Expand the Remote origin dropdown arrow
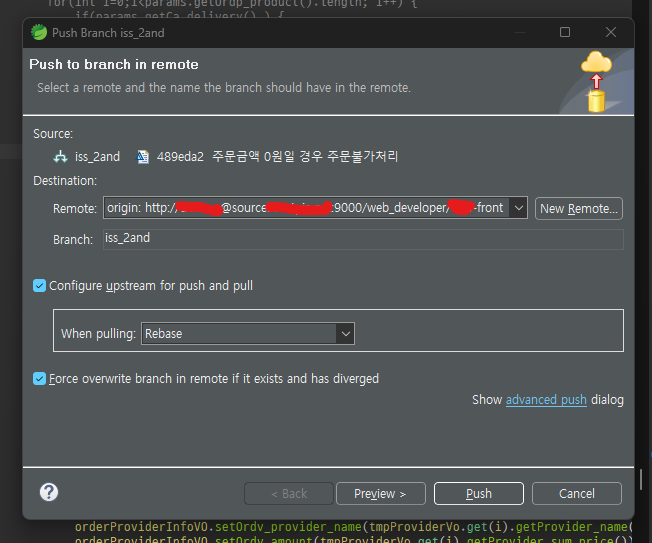Viewport: 652px width, 543px height. (518, 207)
